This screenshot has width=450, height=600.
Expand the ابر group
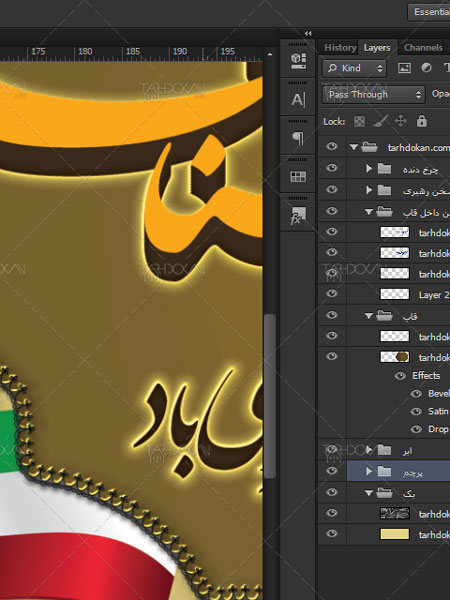(368, 450)
